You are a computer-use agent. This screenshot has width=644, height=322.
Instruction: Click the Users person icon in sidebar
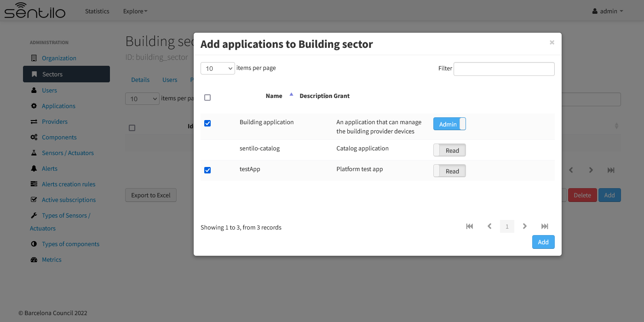coord(34,90)
